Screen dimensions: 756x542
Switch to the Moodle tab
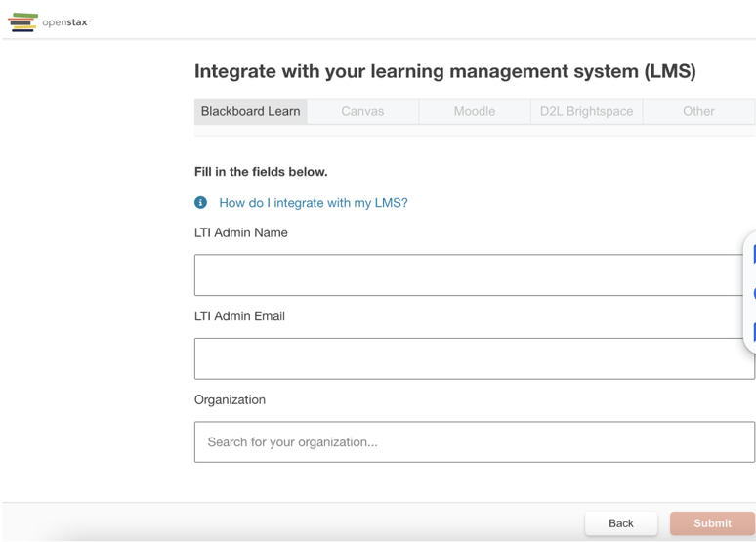click(x=475, y=111)
